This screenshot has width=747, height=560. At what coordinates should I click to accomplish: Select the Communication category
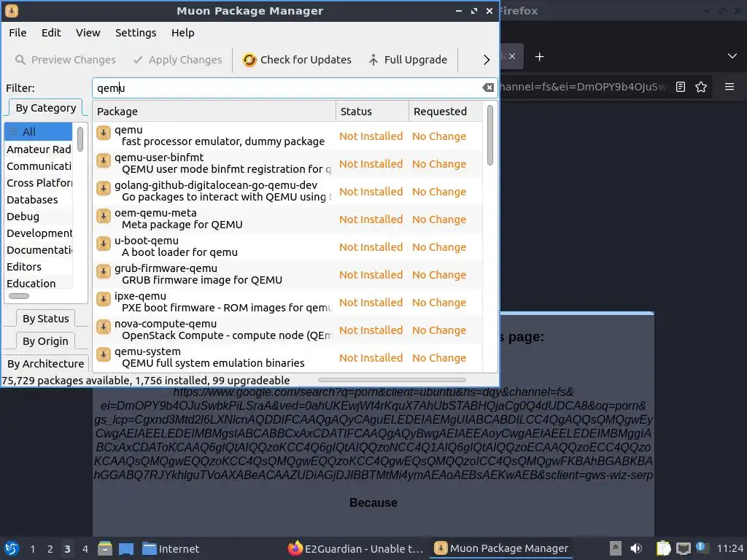[x=39, y=166]
